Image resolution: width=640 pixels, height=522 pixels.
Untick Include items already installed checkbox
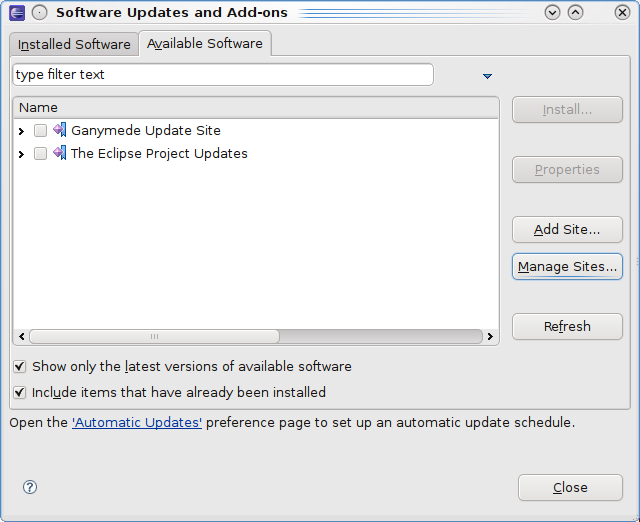(20, 393)
